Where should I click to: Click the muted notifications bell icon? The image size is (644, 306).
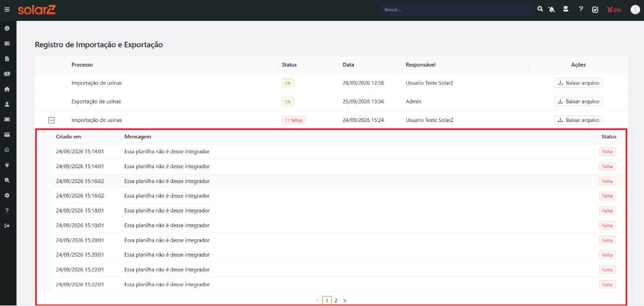coord(552,9)
